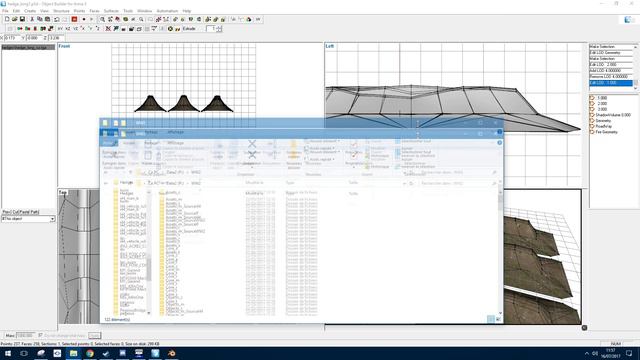The width and height of the screenshot is (640, 360).
Task: Open the No object dropdown in left panel
Action: click(52, 219)
